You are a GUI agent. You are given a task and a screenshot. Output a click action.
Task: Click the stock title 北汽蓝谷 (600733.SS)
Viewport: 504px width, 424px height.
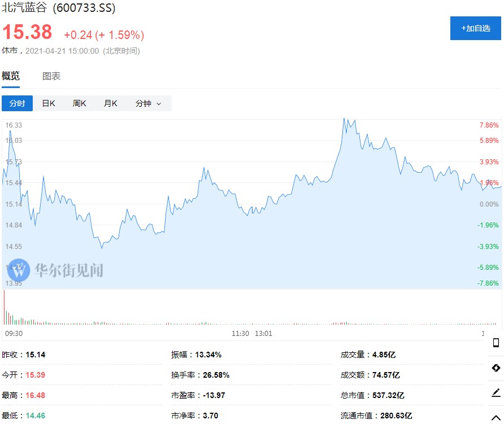click(x=59, y=7)
